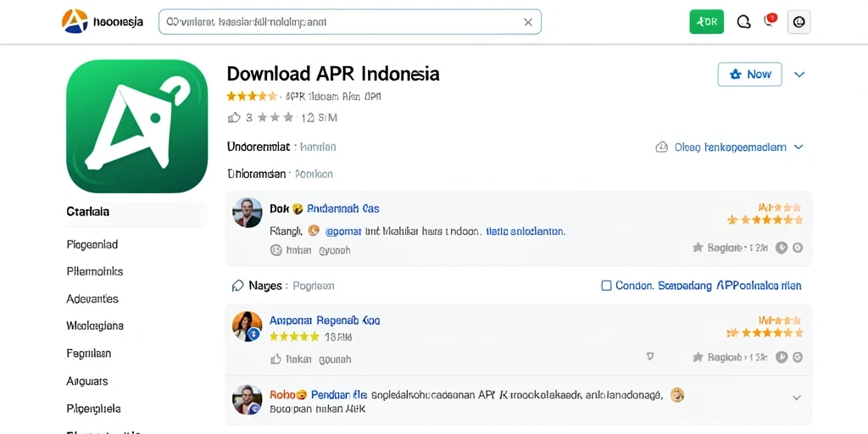
Task: Select "Plgengliela" in the sidebar
Action: click(x=93, y=409)
